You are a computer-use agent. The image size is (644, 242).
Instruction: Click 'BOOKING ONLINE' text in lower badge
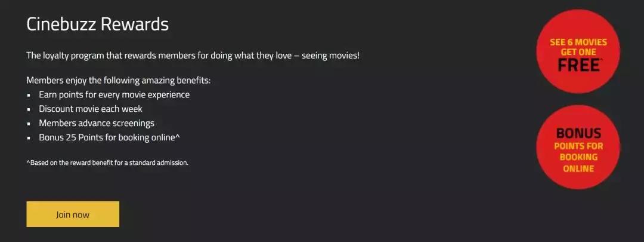(578, 163)
